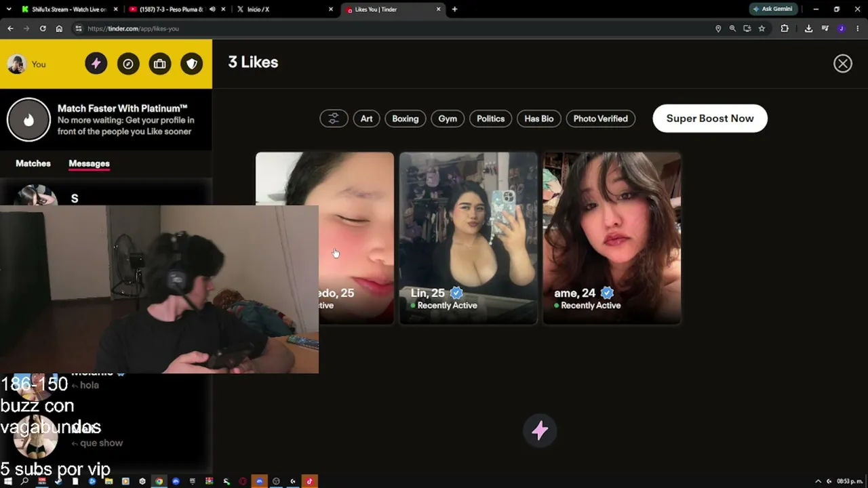Toggle the Photo Verified filter

(601, 119)
